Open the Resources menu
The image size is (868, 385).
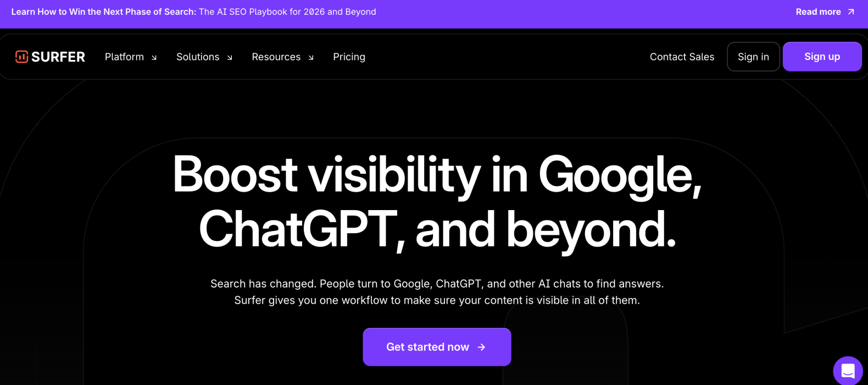click(276, 57)
